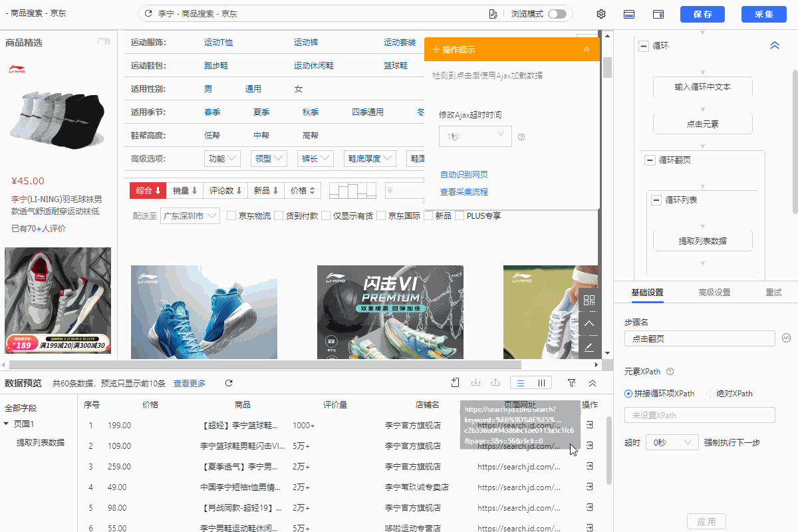The image size is (798, 532).
Task: Open settings with the gear icon
Action: (601, 14)
